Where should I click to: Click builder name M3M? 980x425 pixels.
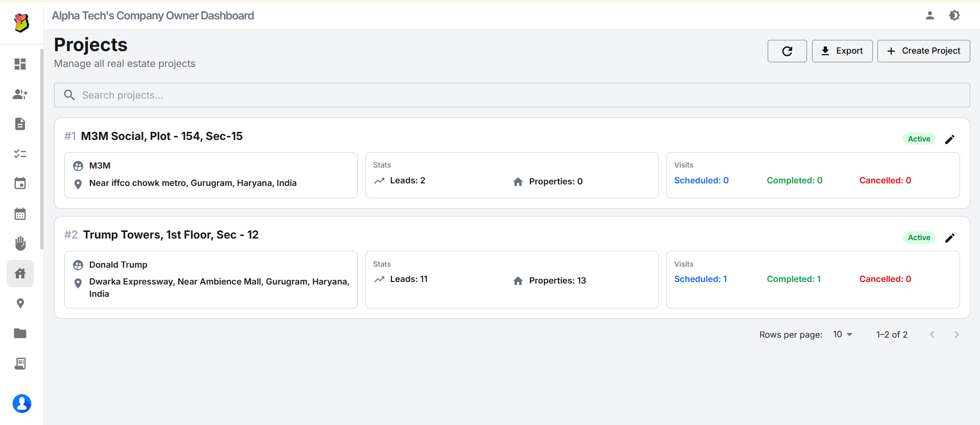pyautogui.click(x=100, y=166)
